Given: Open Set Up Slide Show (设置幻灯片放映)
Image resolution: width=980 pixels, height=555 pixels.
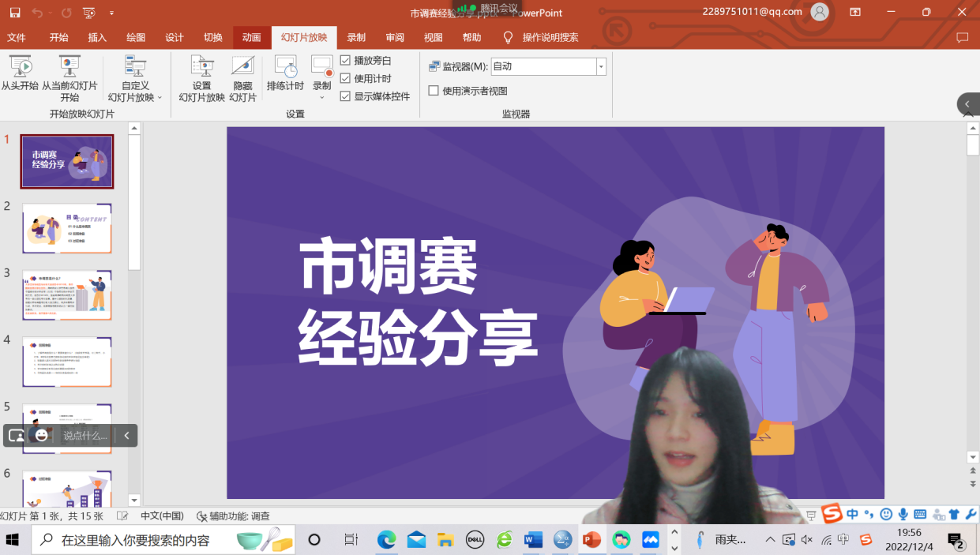Looking at the screenshot, I should pos(202,68).
